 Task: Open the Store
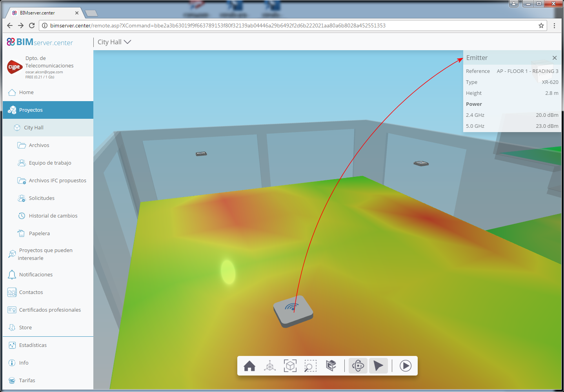48,328
